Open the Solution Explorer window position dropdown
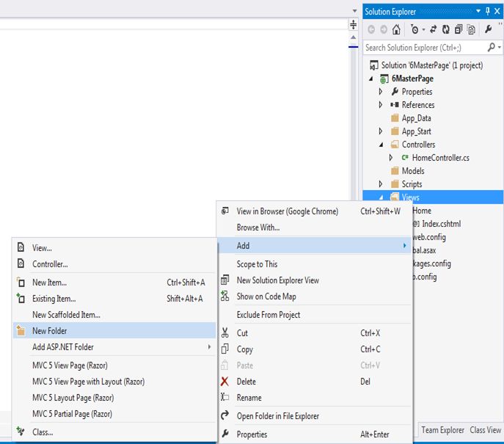The width and height of the screenshot is (504, 444). point(478,11)
